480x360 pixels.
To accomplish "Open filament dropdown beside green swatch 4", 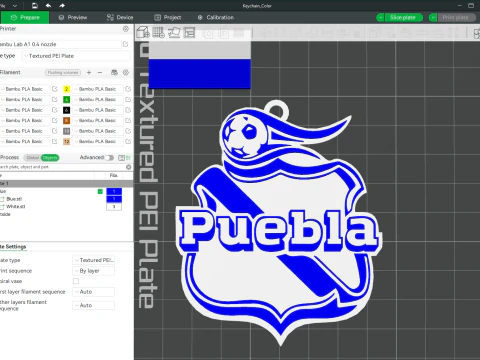I will (x=98, y=99).
